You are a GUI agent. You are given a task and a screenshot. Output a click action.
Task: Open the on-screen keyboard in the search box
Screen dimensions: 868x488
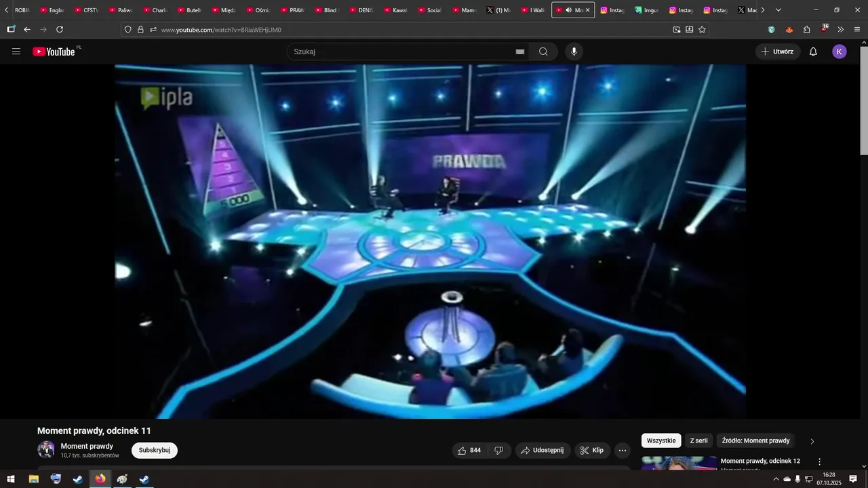(x=520, y=52)
